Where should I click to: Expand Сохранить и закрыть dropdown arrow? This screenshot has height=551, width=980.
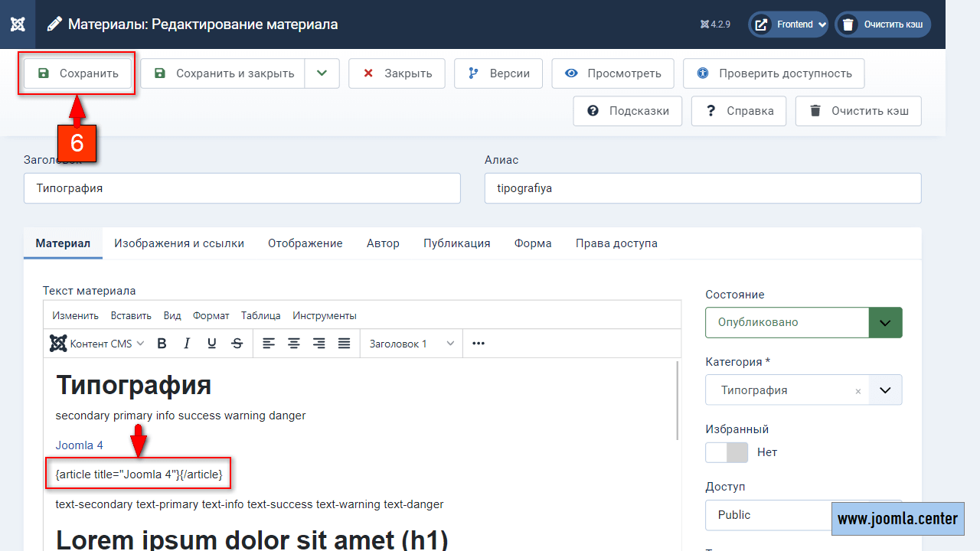(322, 73)
